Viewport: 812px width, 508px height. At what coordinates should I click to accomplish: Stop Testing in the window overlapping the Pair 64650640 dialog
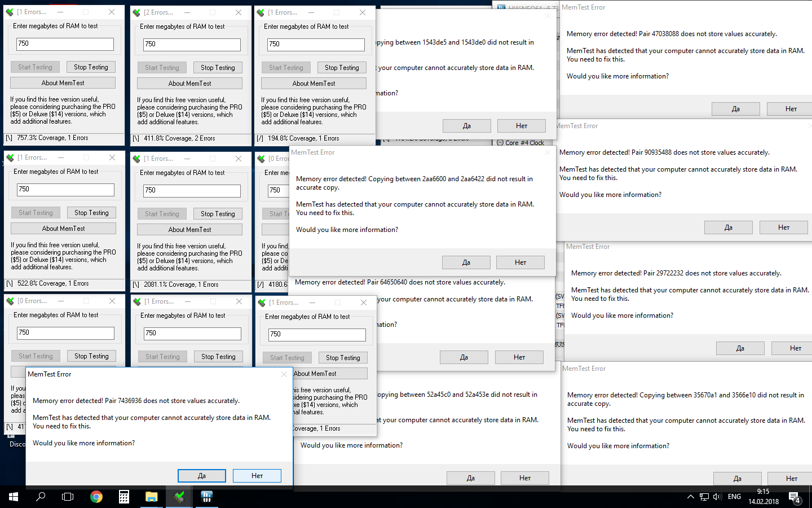(x=343, y=358)
